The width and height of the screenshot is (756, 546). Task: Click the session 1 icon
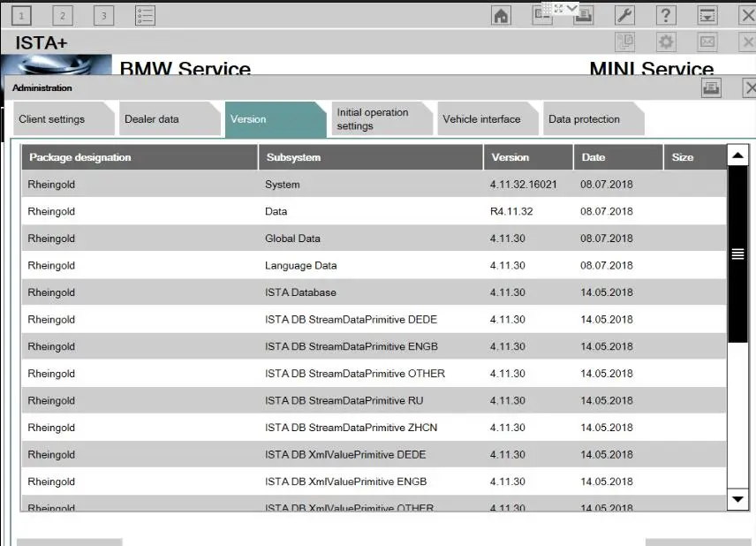point(21,15)
